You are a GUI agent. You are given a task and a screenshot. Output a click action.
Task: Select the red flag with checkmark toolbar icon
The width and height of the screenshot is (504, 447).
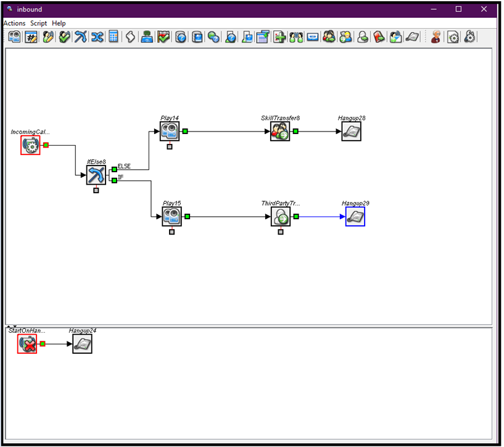pyautogui.click(x=163, y=37)
